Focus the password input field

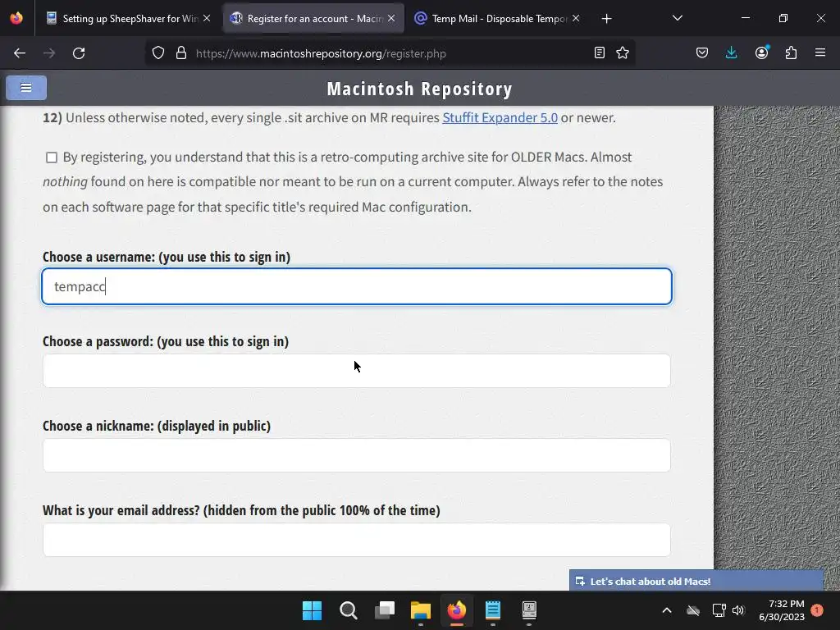[x=357, y=371]
